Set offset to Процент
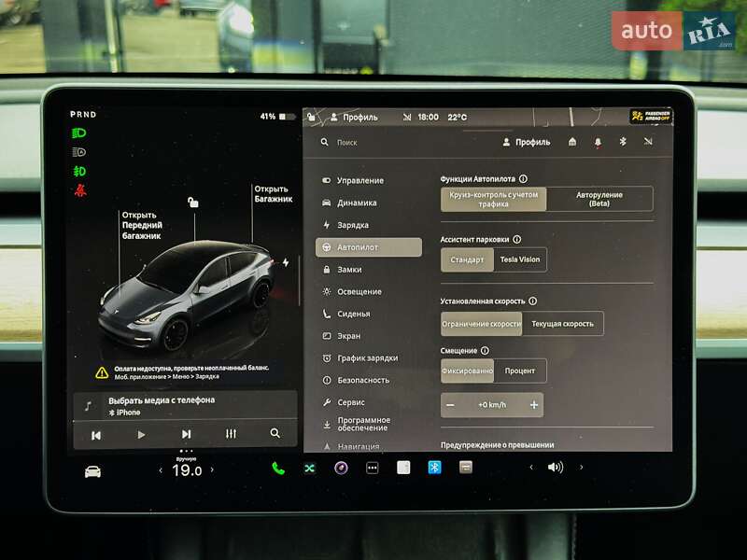The height and width of the screenshot is (560, 747). 520,371
